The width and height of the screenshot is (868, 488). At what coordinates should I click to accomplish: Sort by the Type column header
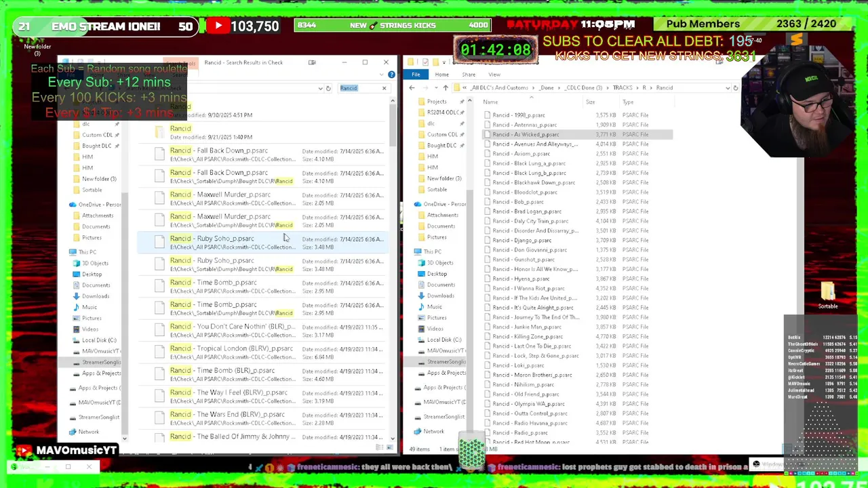[x=628, y=102]
